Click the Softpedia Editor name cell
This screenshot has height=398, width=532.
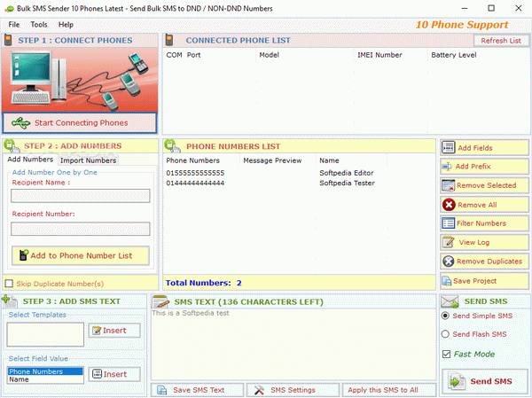pyautogui.click(x=347, y=173)
